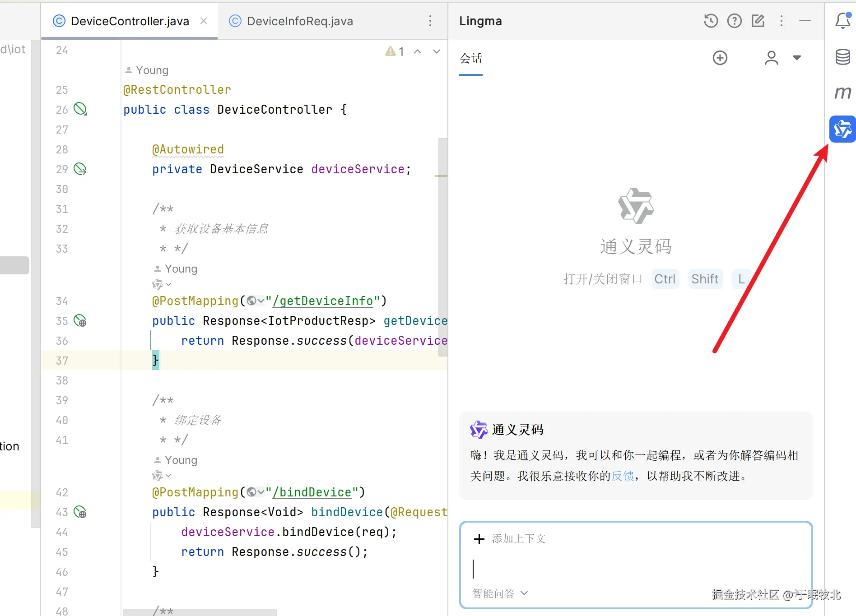Expand the account dropdown arrow
Viewport: 856px width, 616px height.
(797, 58)
